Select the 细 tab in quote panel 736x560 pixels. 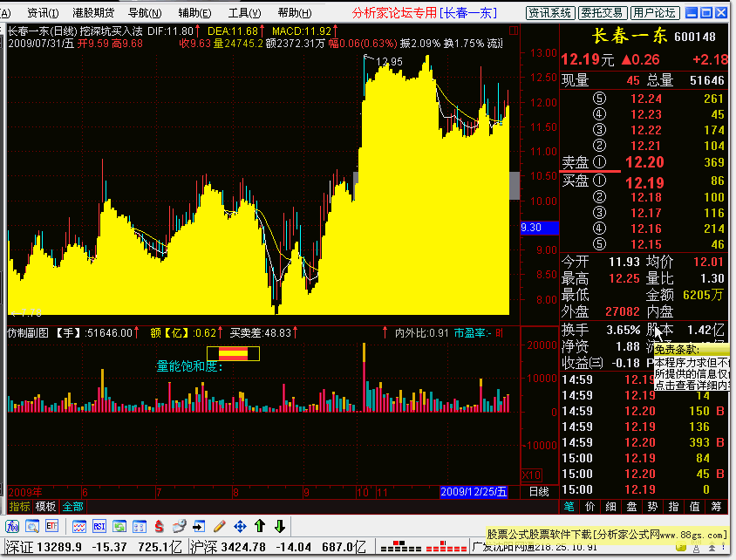(x=610, y=507)
